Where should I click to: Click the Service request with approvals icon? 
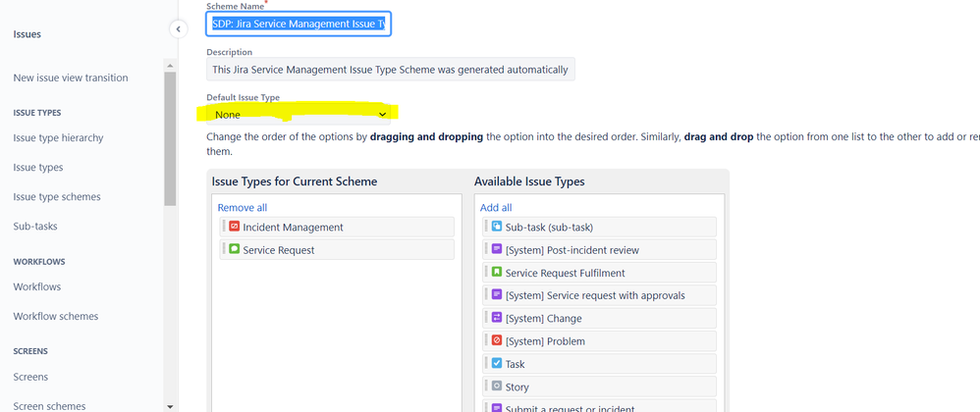click(x=497, y=294)
